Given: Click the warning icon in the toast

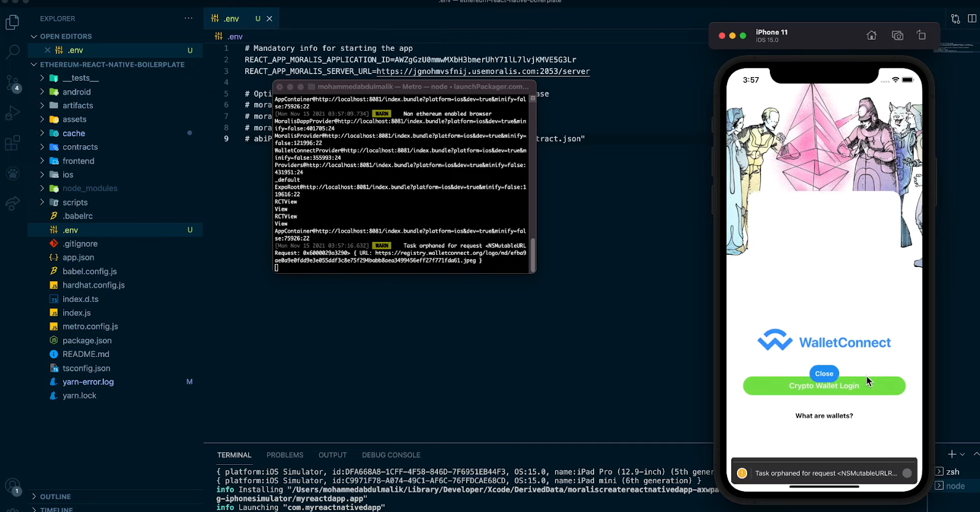Looking at the screenshot, I should tap(742, 473).
